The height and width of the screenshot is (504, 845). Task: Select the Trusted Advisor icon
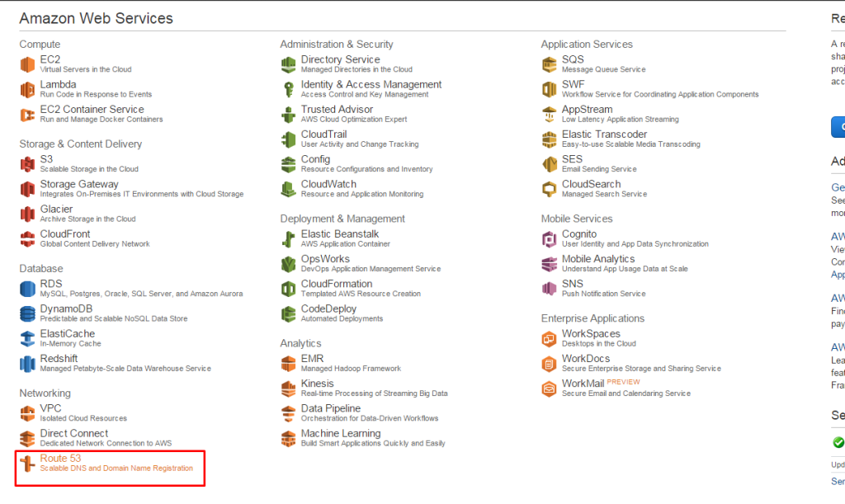[x=288, y=115]
